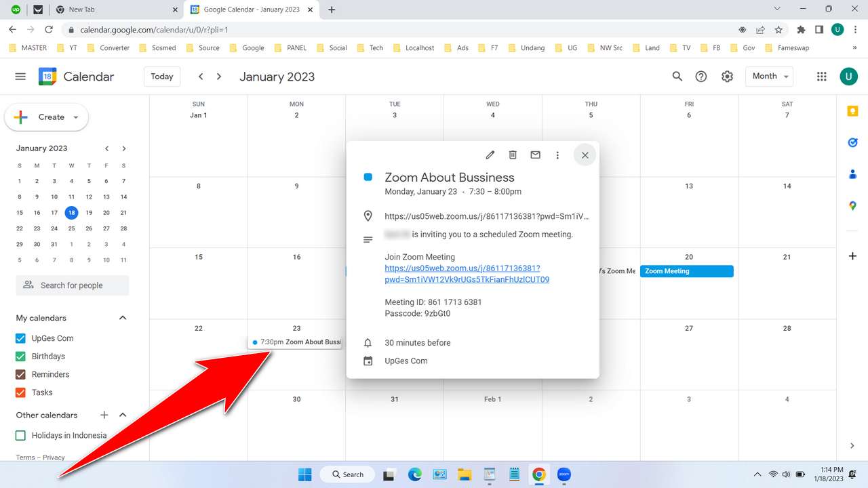Viewport: 868px width, 488px height.
Task: Open Google Tasks side panel icon
Action: click(852, 142)
